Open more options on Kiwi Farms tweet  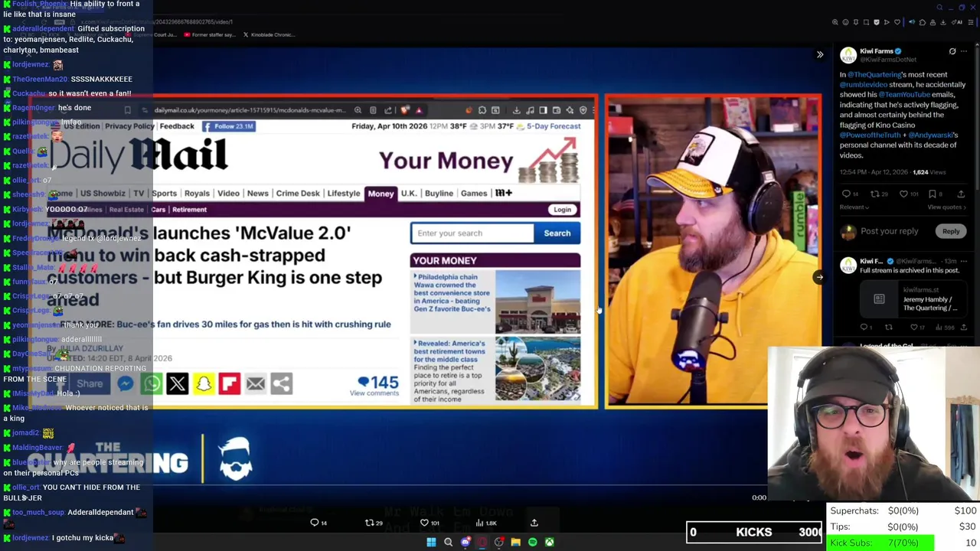(x=964, y=51)
